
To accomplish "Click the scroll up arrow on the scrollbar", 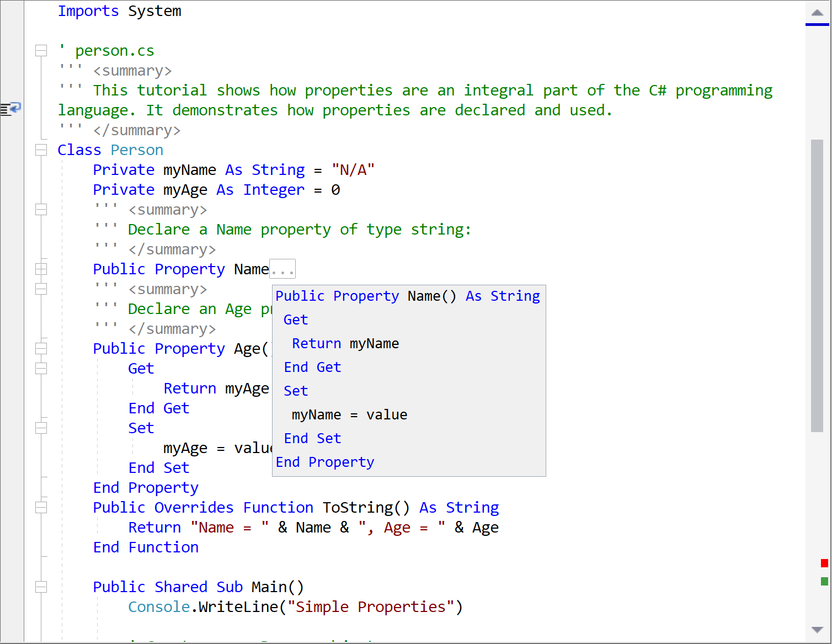I will pyautogui.click(x=817, y=13).
